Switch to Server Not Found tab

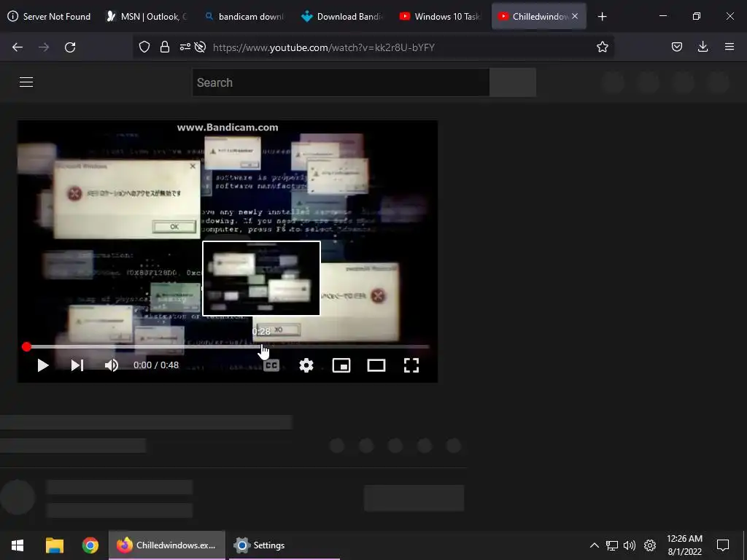(50, 16)
